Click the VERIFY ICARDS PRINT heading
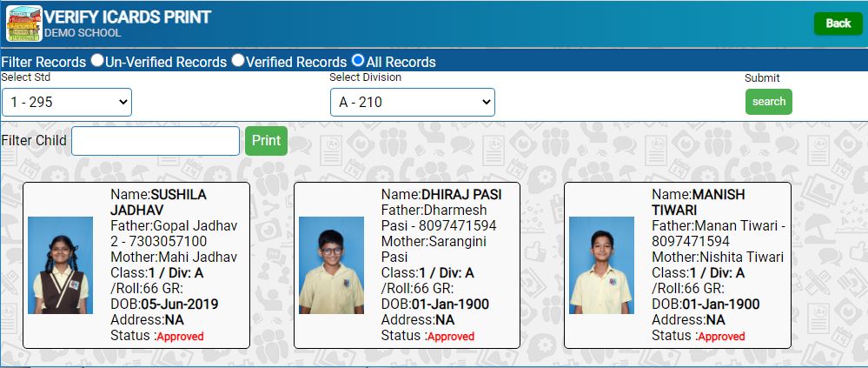Screen dimensions: 868x368 coord(128,17)
